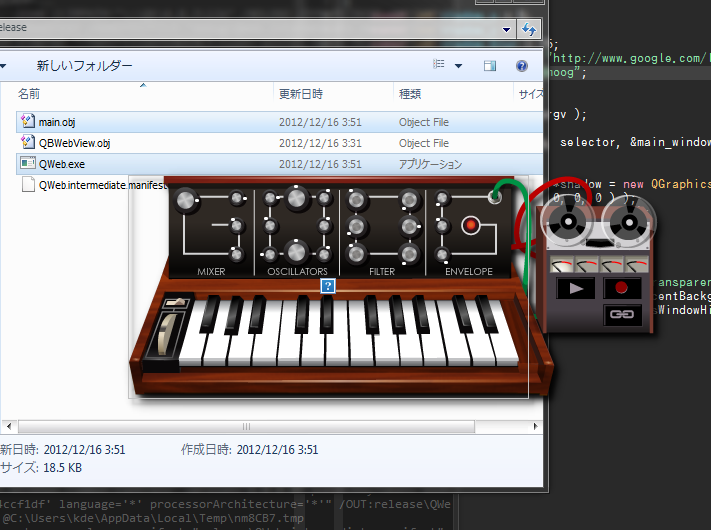Click the 2012/12/16 3:31 date of QBWebView.obj
Image resolution: width=711 pixels, height=530 pixels.
click(x=320, y=143)
